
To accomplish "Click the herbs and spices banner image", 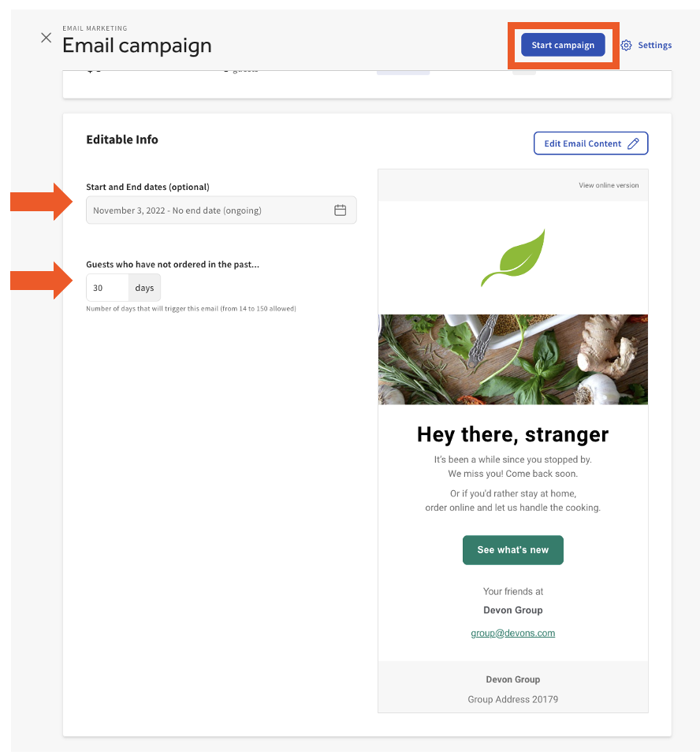I will point(513,359).
